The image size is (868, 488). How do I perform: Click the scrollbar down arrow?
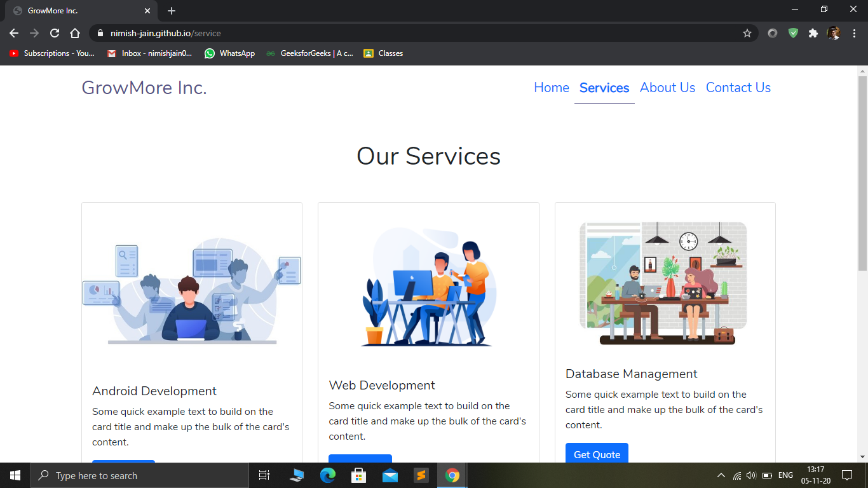(862, 457)
